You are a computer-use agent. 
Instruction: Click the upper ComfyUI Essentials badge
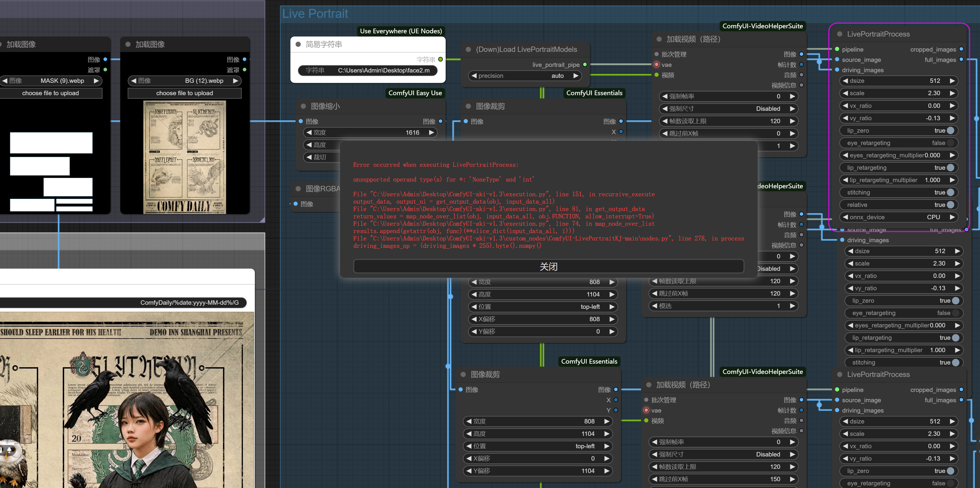(x=594, y=93)
